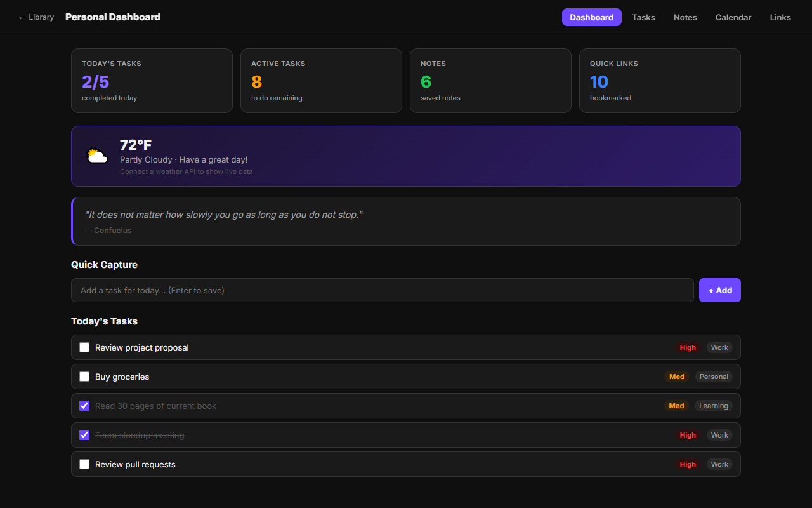
Task: Check the Review pull requests checkbox
Action: pyautogui.click(x=84, y=464)
